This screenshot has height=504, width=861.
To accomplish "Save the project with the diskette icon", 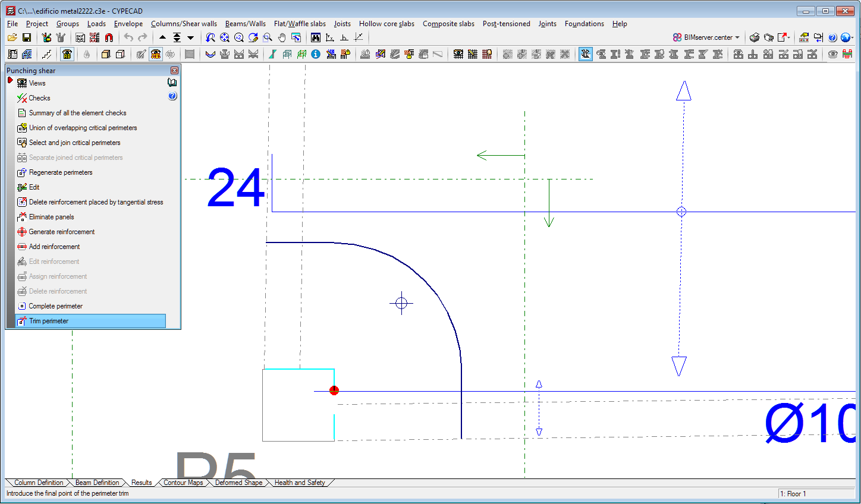I will [x=27, y=37].
